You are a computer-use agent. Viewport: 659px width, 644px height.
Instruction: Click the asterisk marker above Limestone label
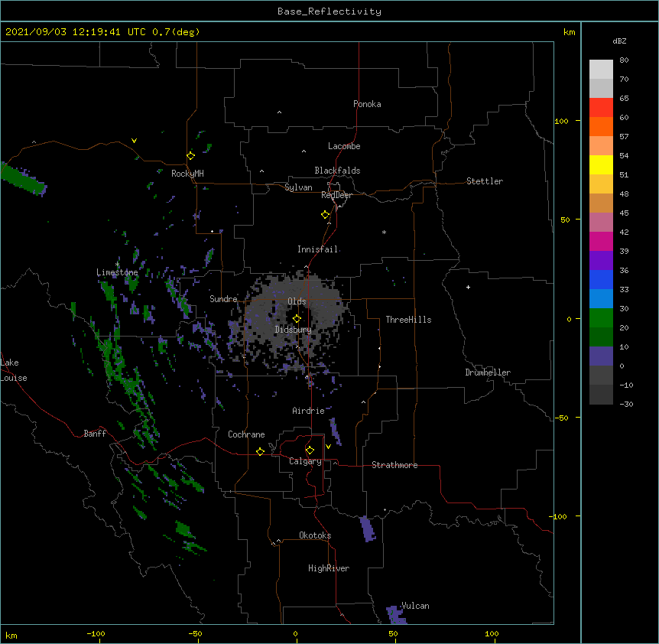click(117, 265)
